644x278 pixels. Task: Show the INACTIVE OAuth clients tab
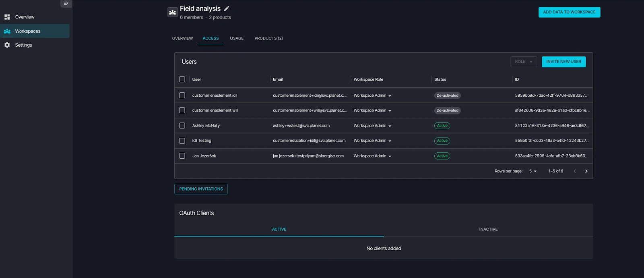[488, 229]
